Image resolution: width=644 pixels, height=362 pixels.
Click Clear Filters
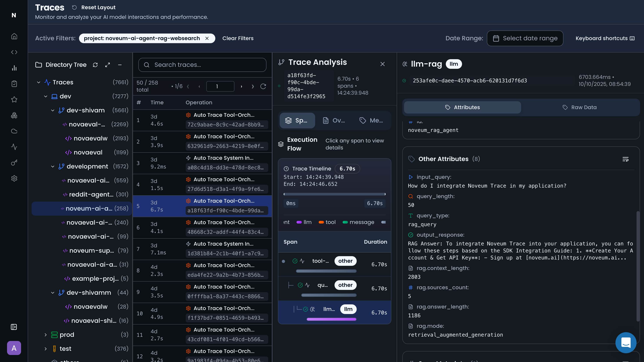(238, 38)
